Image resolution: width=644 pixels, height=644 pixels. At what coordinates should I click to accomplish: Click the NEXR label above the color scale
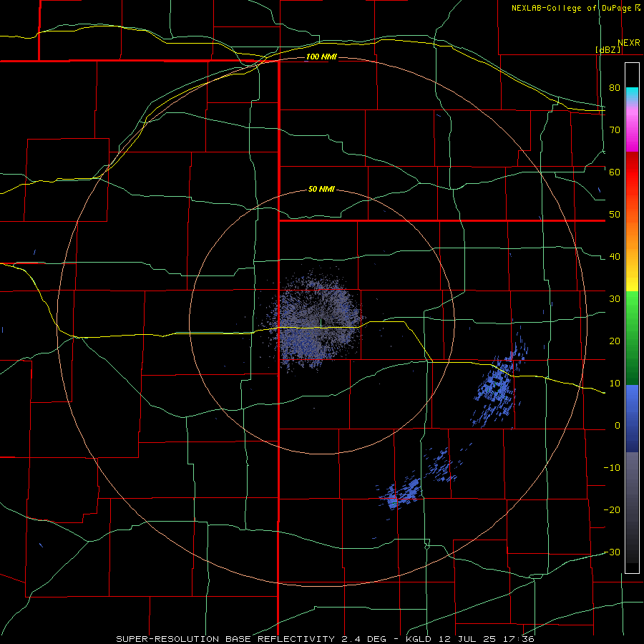(x=629, y=43)
